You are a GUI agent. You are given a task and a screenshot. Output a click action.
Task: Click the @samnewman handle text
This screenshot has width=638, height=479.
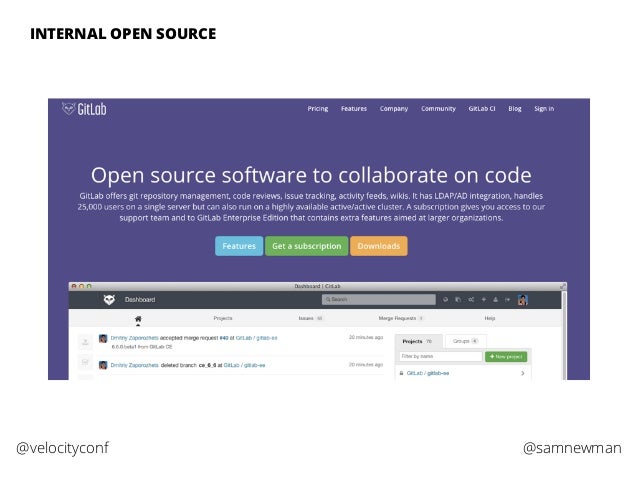(572, 448)
